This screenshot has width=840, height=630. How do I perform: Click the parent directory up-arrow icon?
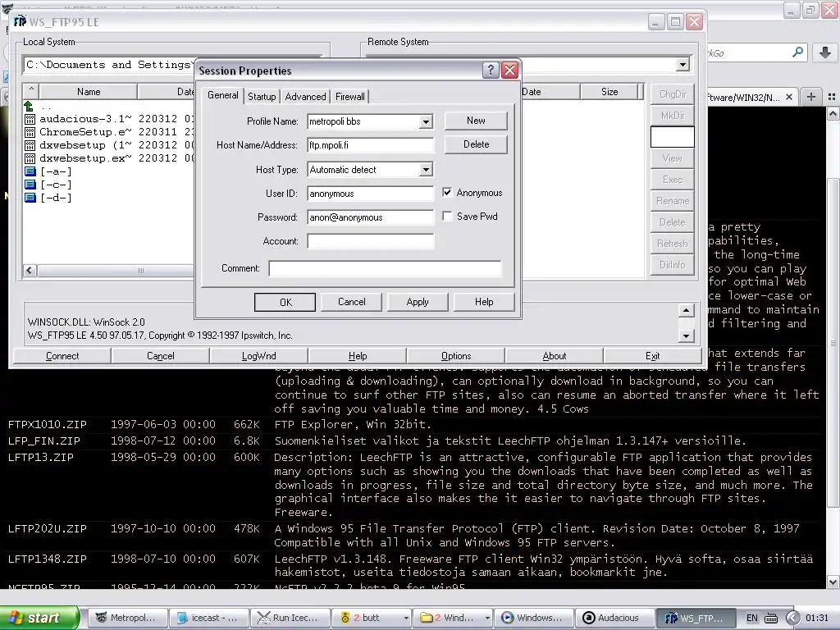[29, 106]
